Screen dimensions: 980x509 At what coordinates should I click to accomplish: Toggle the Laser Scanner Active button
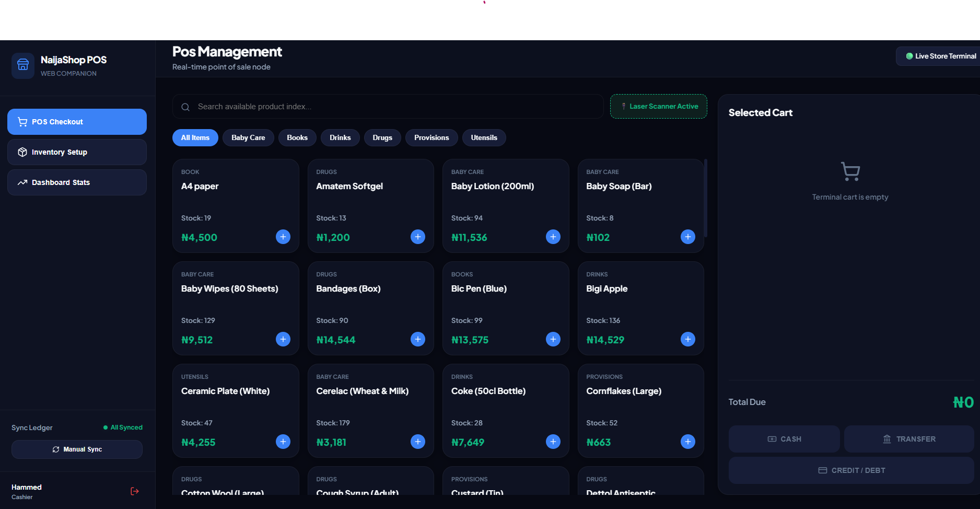tap(659, 106)
